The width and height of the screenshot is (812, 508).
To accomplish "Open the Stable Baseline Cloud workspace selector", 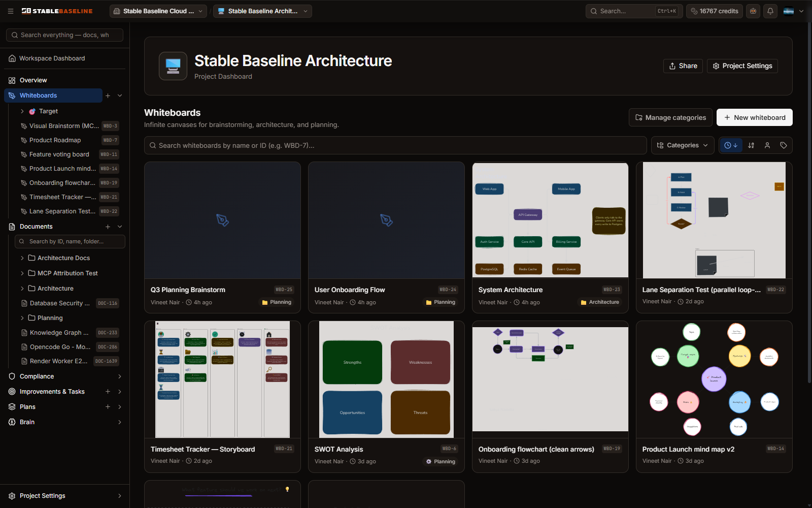I will coord(158,11).
